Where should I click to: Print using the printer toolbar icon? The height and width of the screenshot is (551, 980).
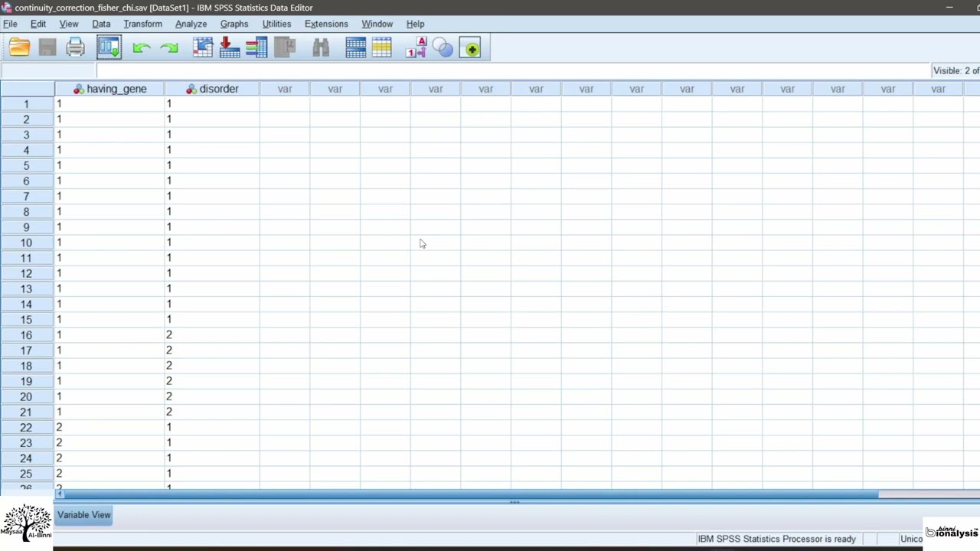click(75, 48)
